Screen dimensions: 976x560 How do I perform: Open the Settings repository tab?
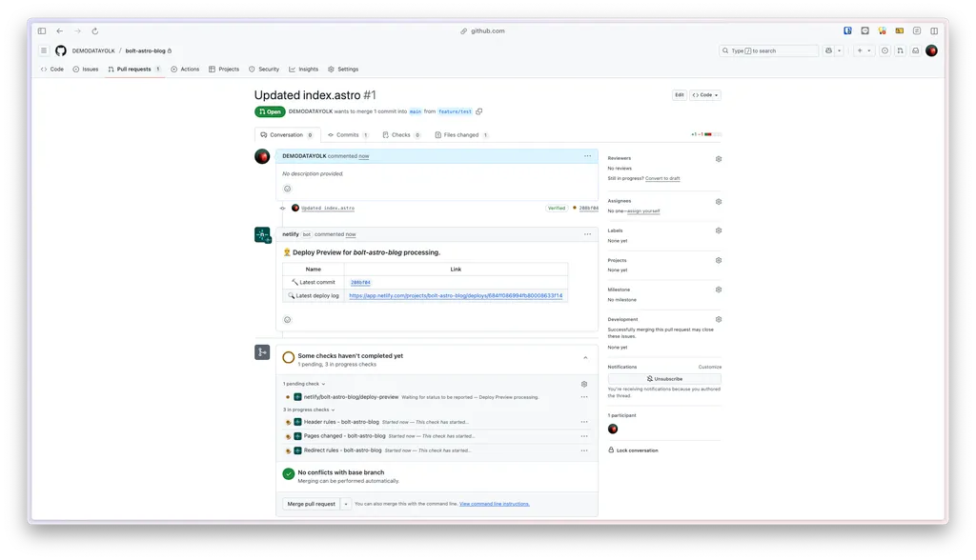click(x=343, y=70)
